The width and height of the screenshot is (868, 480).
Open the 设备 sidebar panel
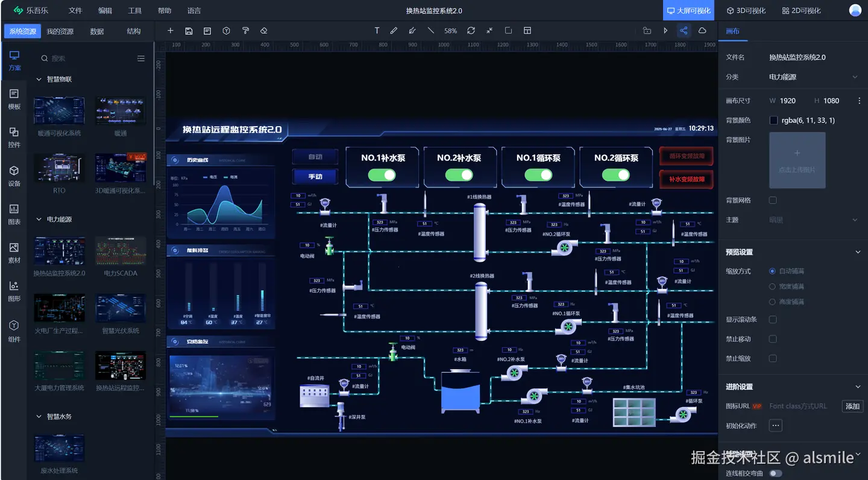[x=14, y=177]
